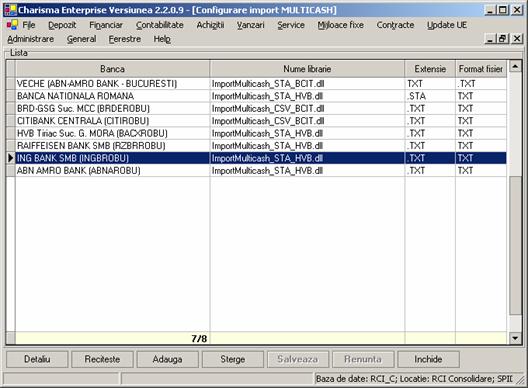This screenshot has height=388, width=528.
Task: Click the scrollbar up arrow in list
Action: (x=515, y=66)
